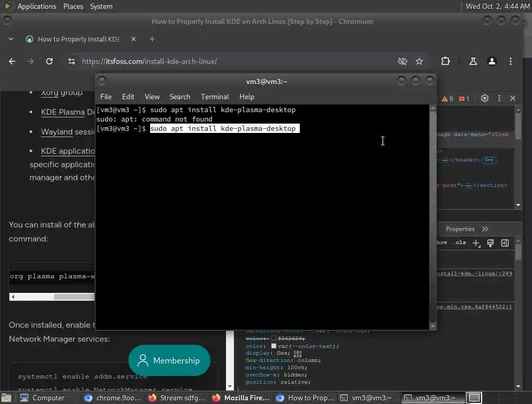Click the DevTools warnings count 6
Viewport: 532px width, 404px height.
point(447,99)
